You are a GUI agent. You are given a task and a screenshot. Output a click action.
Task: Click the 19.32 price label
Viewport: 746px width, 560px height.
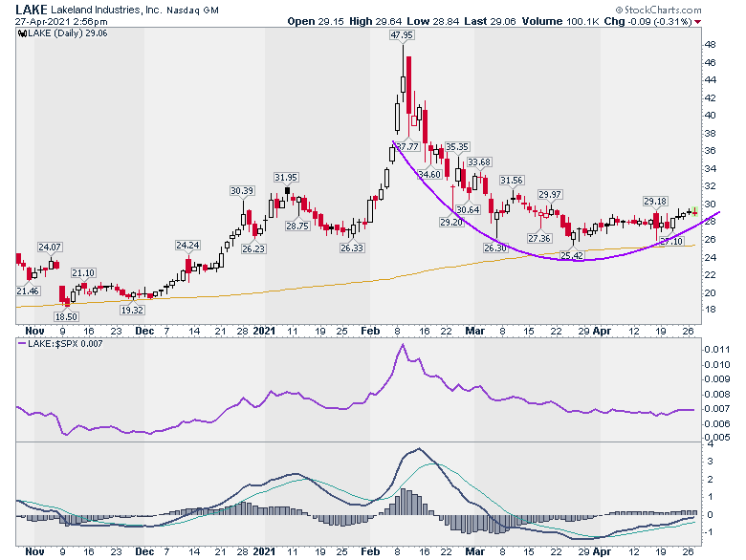coord(132,310)
